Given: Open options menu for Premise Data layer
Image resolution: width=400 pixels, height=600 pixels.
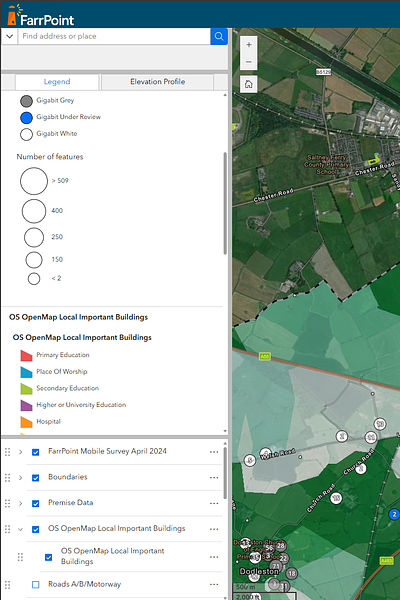Looking at the screenshot, I should click(214, 504).
